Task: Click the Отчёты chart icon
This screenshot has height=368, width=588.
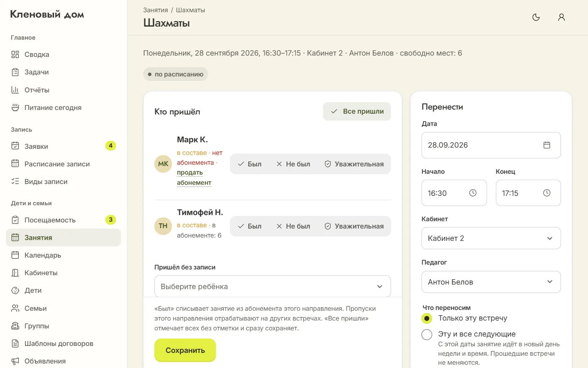Action: click(x=15, y=90)
